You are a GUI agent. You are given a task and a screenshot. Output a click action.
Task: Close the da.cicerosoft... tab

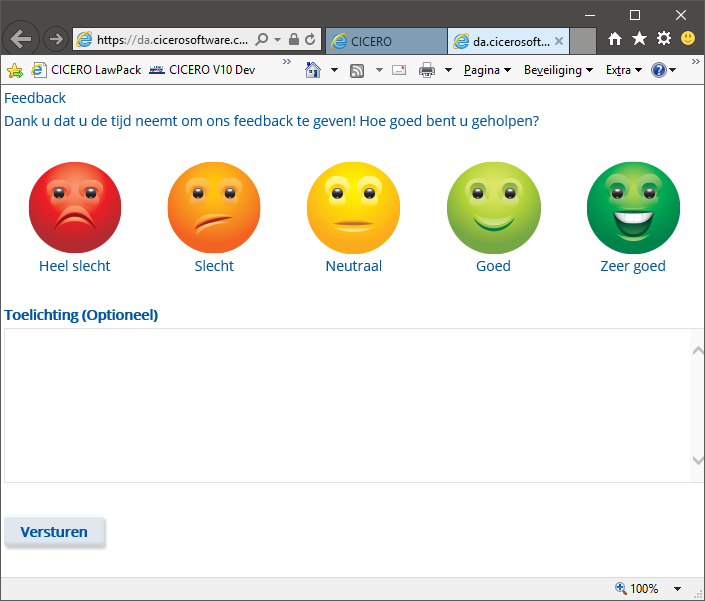click(559, 41)
